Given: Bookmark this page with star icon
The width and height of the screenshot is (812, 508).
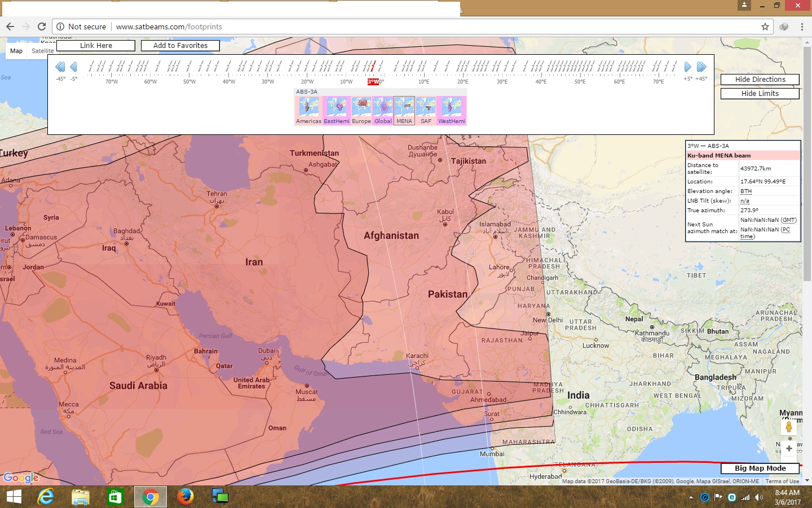Looking at the screenshot, I should (x=765, y=27).
